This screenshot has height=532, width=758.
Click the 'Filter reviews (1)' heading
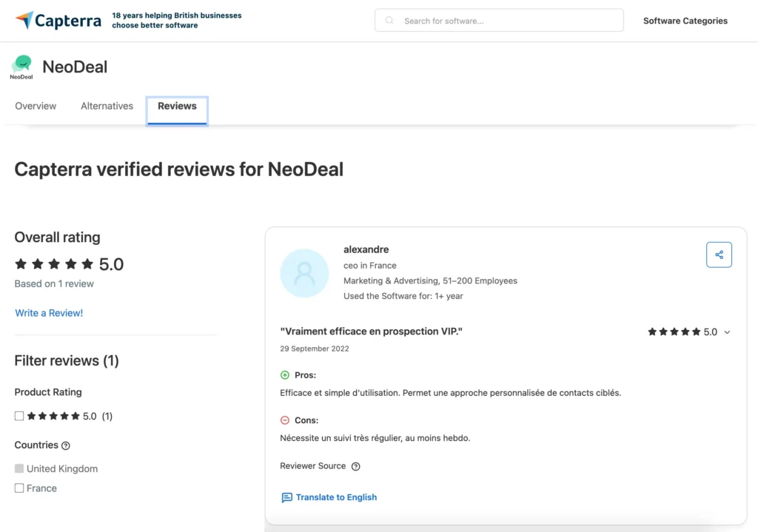[67, 360]
